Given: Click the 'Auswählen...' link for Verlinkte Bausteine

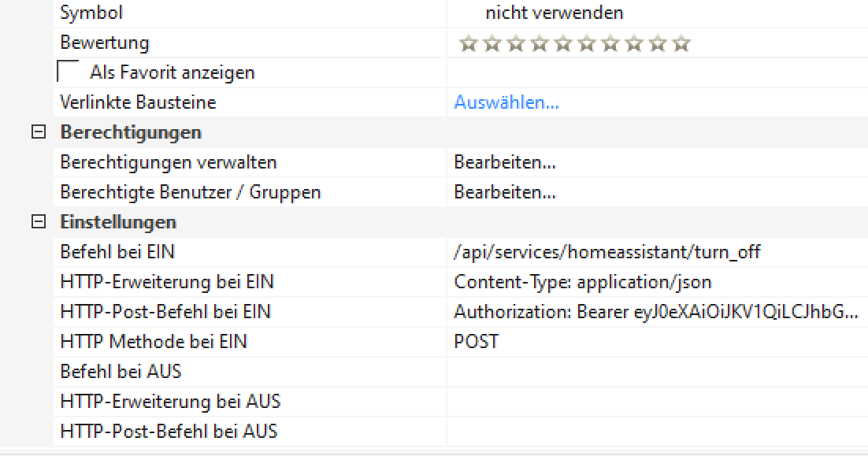Looking at the screenshot, I should 506,102.
